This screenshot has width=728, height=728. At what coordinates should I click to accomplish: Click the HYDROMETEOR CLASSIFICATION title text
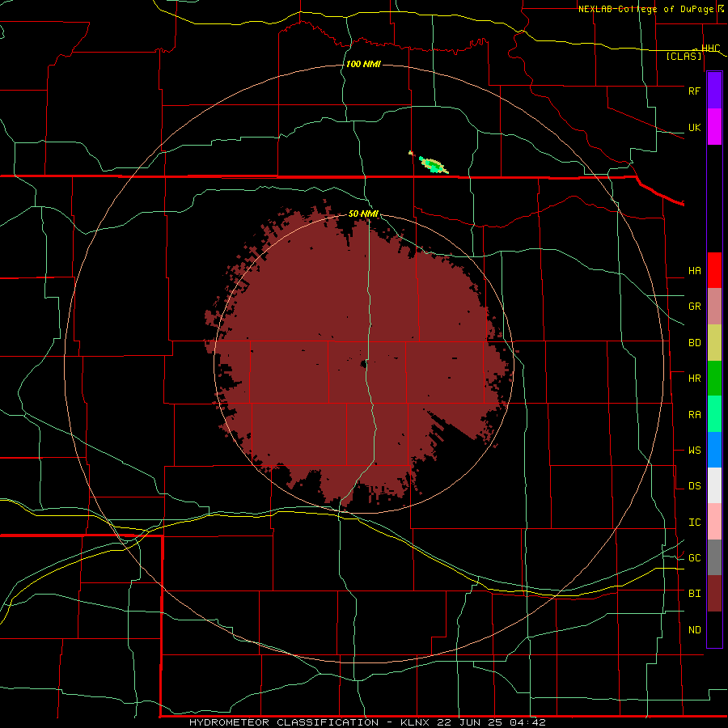(x=284, y=722)
